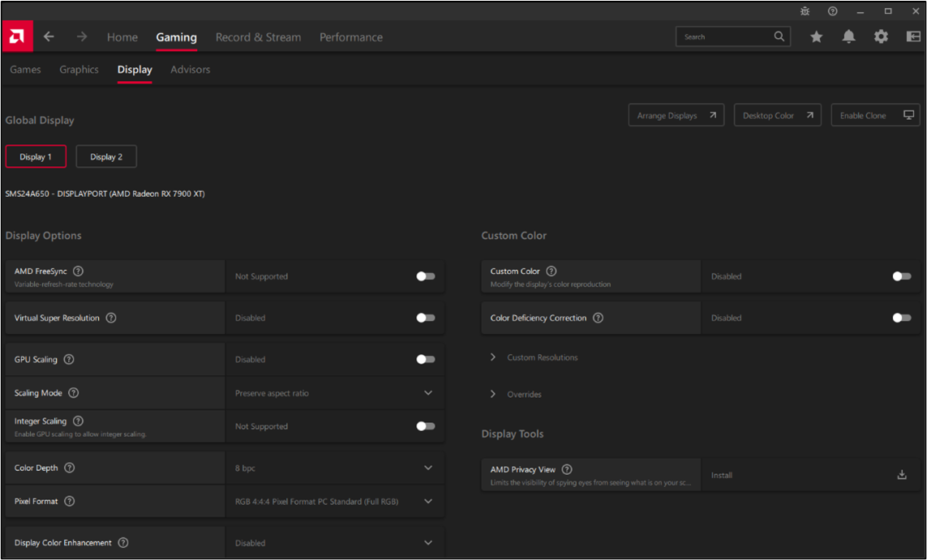Open the Home tab
The height and width of the screenshot is (560, 927).
pos(122,37)
